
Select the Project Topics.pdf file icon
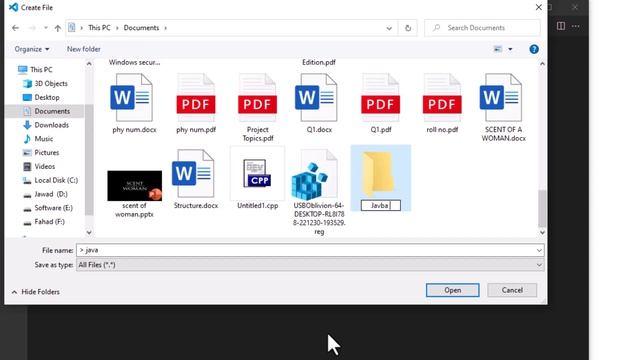[258, 98]
